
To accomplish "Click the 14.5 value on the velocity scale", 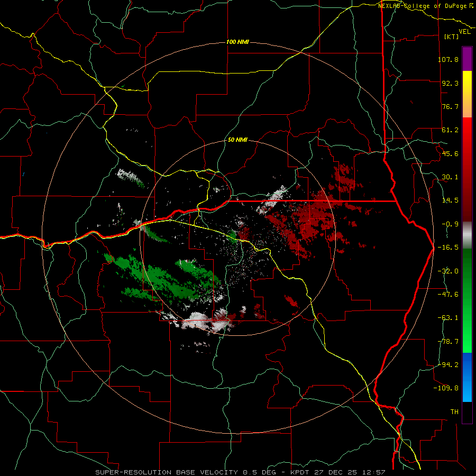I will point(450,200).
